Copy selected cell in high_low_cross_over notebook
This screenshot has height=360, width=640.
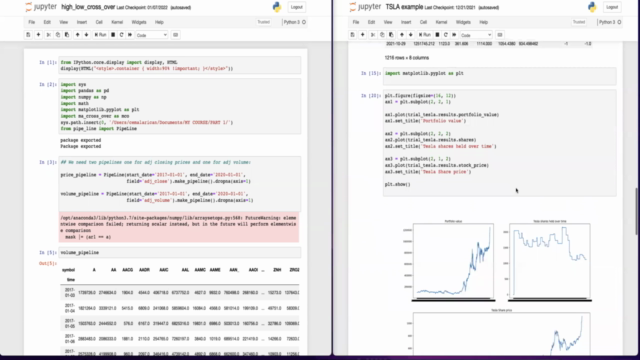click(x=58, y=35)
